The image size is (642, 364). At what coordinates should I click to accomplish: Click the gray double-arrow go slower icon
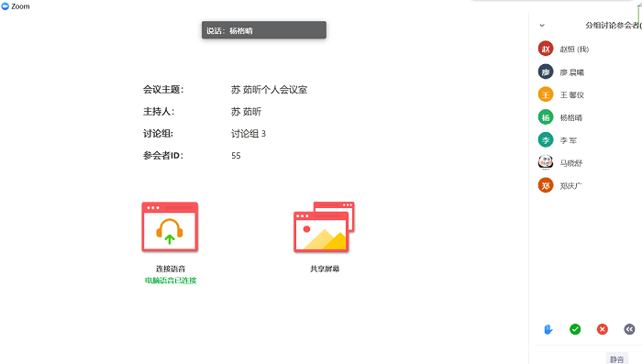click(x=629, y=329)
